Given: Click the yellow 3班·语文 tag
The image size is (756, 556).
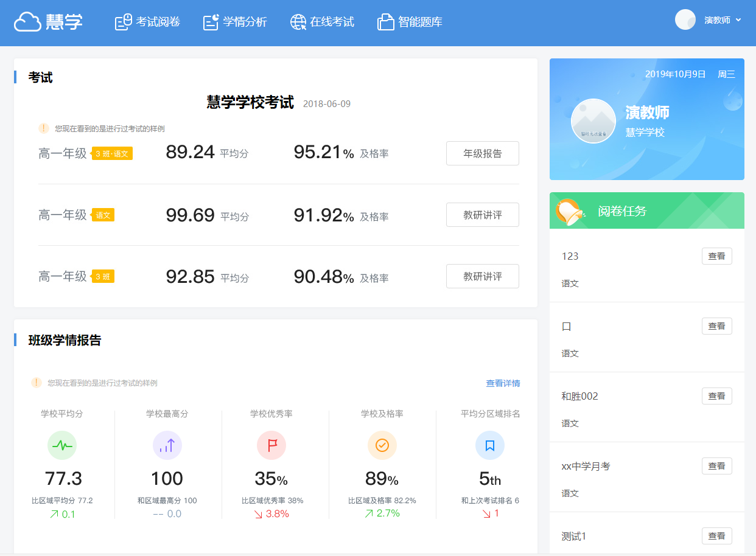Looking at the screenshot, I should pos(112,153).
